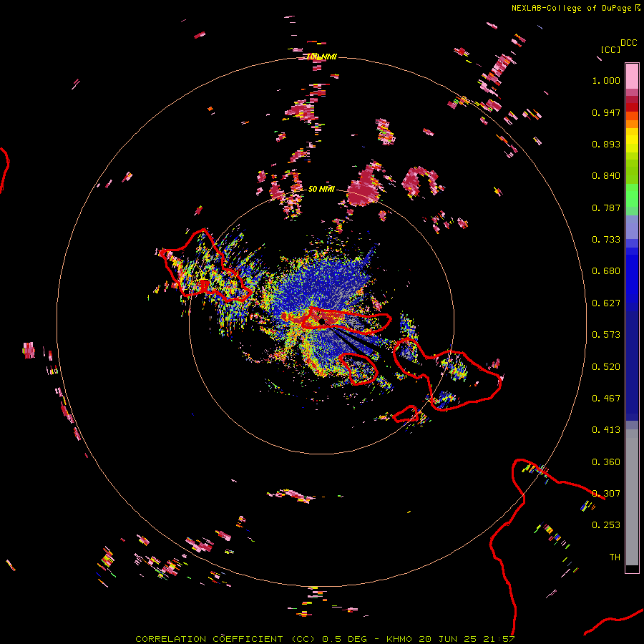Click the [CC] units label

pos(610,49)
